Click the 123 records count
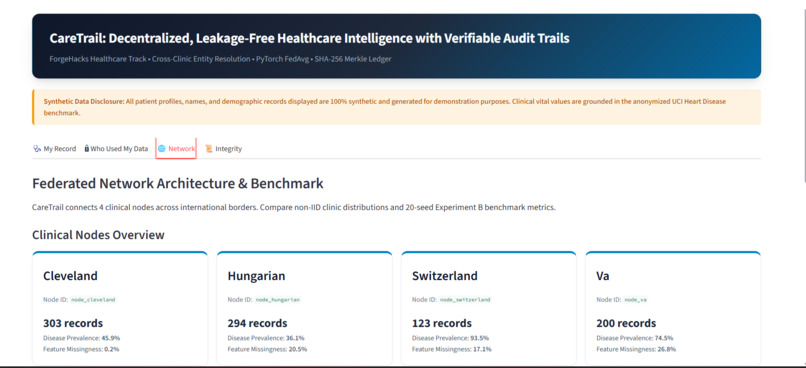This screenshot has height=368, width=806. (442, 323)
